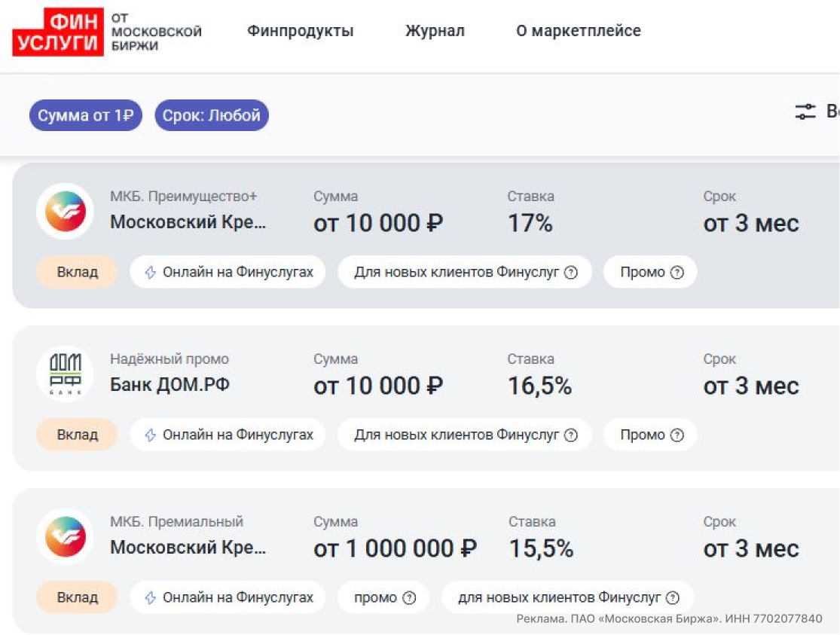Image resolution: width=840 pixels, height=635 pixels.
Task: Click lightning icon in ДОМ.РФ card
Action: pos(151,435)
